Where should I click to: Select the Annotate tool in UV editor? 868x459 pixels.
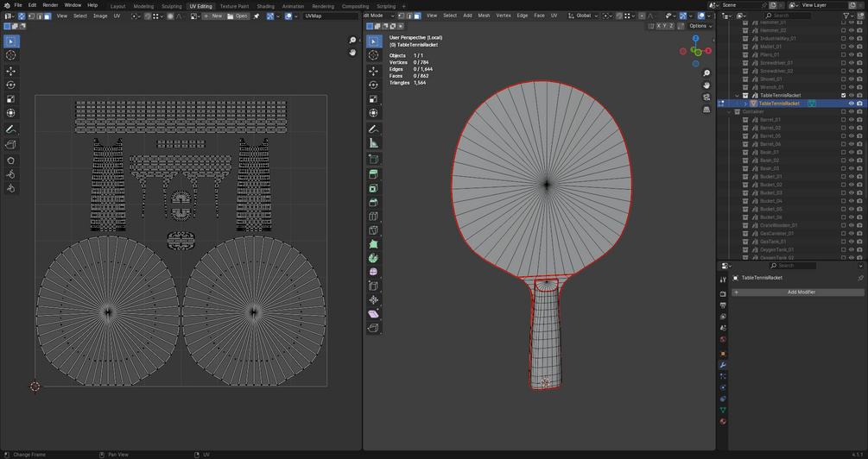[11, 129]
